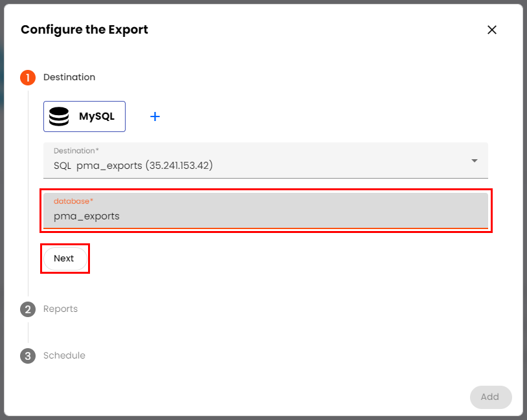The width and height of the screenshot is (527, 420).
Task: Click the step 2 number circle
Action: [28, 309]
